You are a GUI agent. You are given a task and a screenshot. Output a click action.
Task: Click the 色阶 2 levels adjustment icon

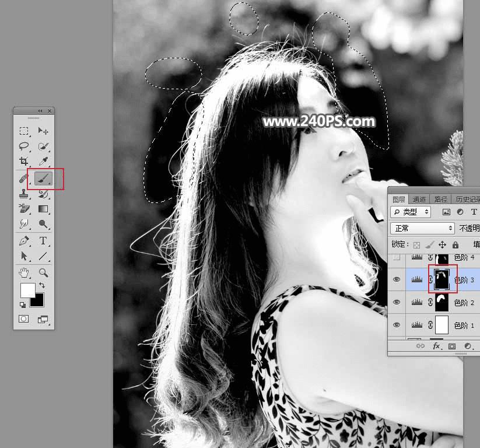416,302
